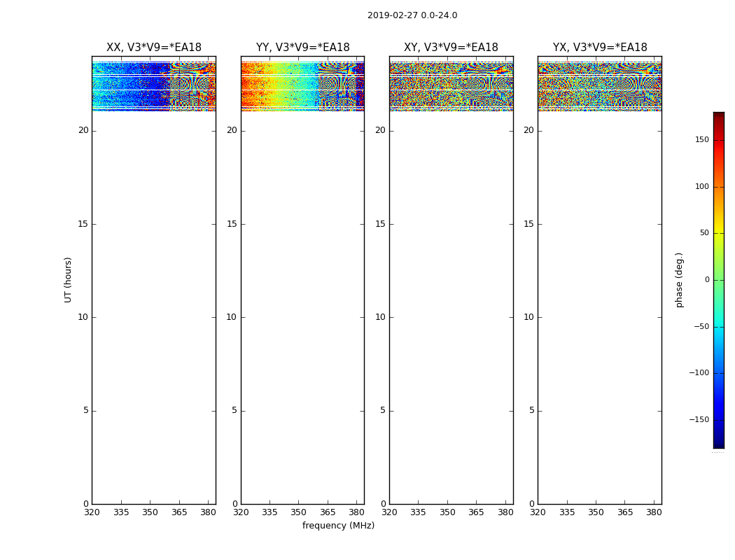Click the 'phase (deg.)' colorbar label
Viewport: 735px width, 560px height.
point(679,279)
